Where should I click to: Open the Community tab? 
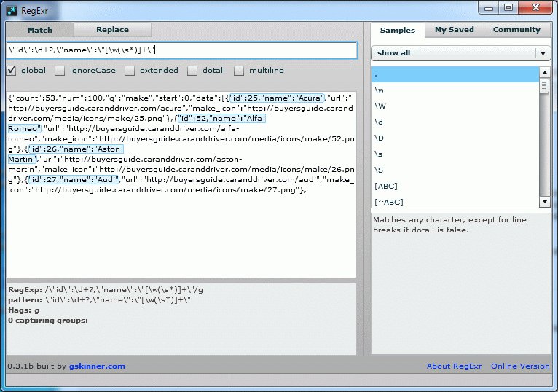click(x=516, y=30)
